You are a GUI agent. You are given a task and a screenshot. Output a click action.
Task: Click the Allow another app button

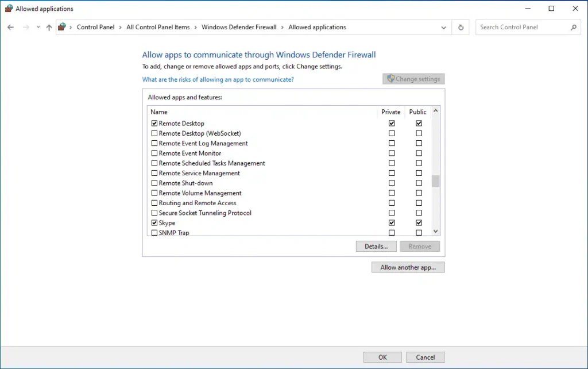[408, 267]
